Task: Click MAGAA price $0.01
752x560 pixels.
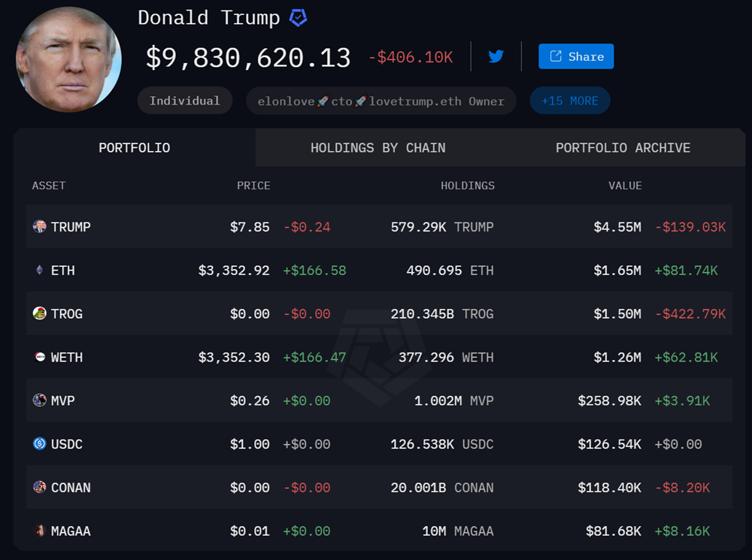Action: coord(250,531)
